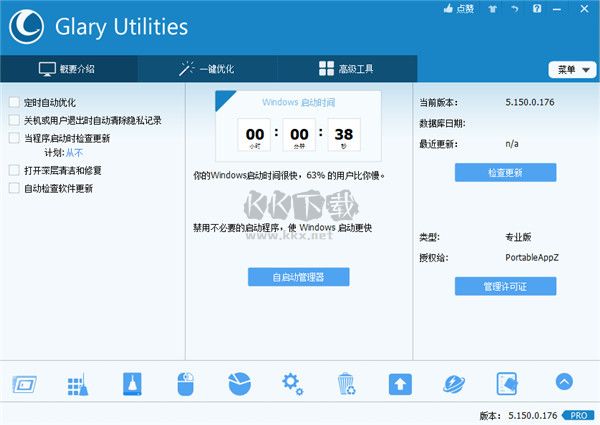Open the 高级工具 tab
600x425 pixels.
tap(346, 69)
